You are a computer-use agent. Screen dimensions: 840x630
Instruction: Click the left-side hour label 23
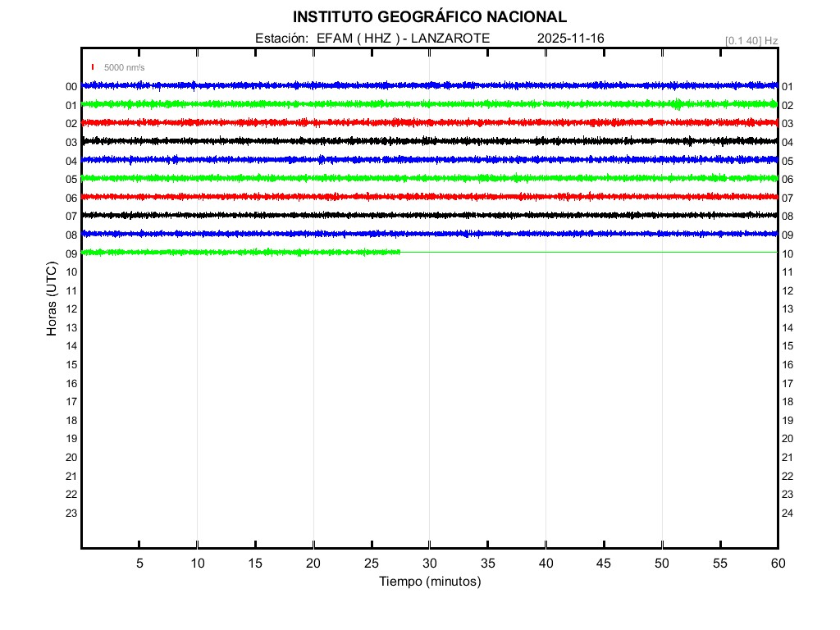[71, 513]
